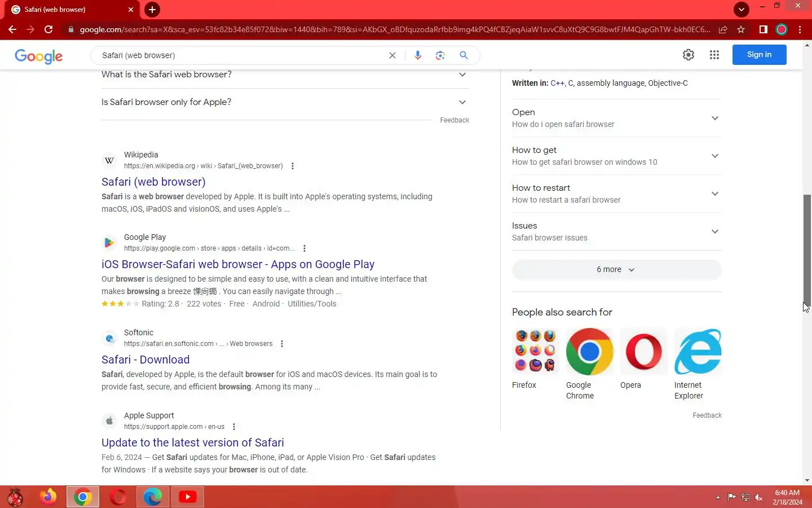Open iOS Browser-Safari web browser Google Play link
The width and height of the screenshot is (812, 508).
tap(238, 264)
